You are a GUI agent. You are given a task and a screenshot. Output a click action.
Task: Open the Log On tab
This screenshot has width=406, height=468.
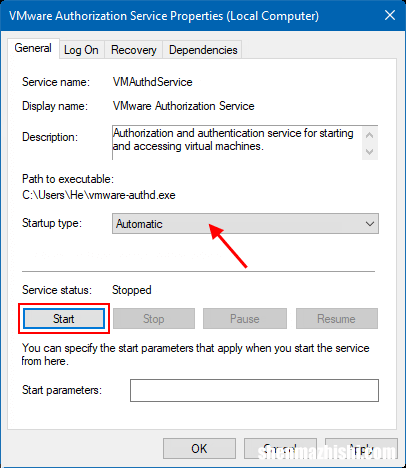pos(81,50)
